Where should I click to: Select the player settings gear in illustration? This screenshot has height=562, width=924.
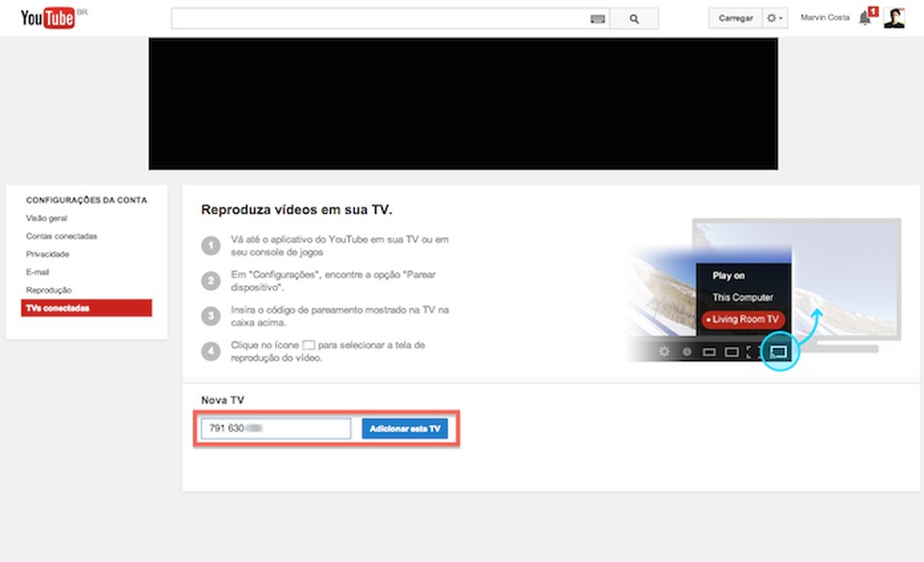point(663,352)
